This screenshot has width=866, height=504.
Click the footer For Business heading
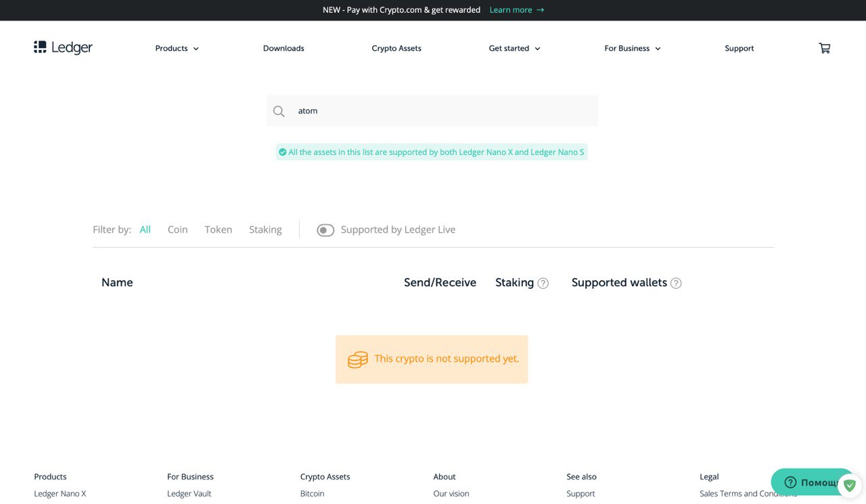190,477
